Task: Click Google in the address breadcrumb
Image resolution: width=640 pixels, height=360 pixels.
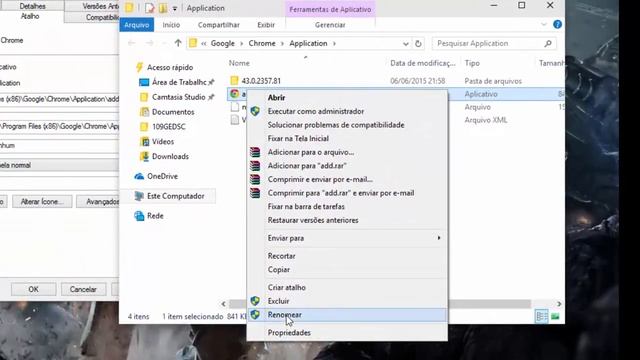Action: (x=222, y=43)
